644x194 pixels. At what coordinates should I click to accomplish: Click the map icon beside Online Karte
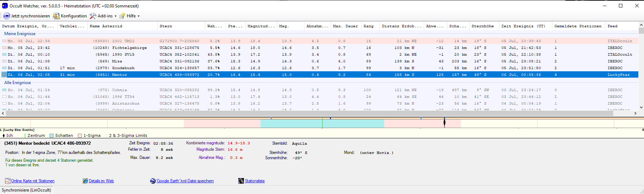click(x=7, y=181)
